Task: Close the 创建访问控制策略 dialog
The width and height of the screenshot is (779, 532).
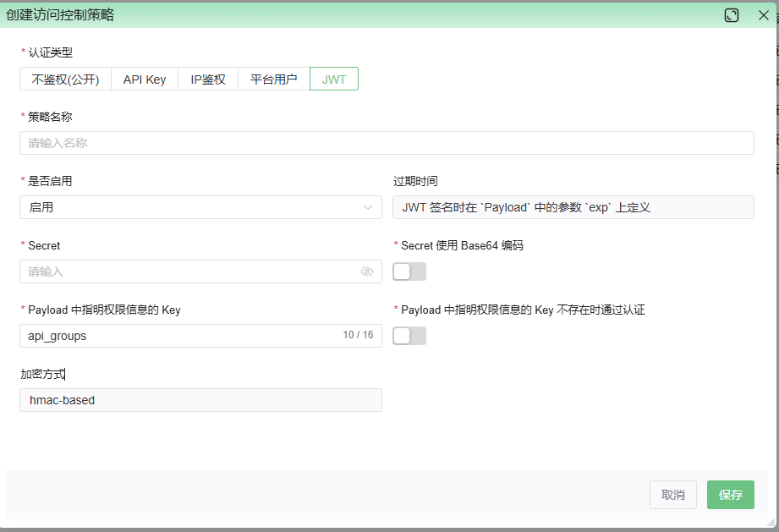Action: coord(763,15)
